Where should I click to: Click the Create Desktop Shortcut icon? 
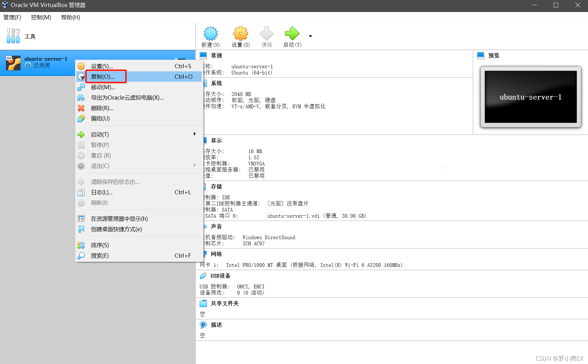81,229
